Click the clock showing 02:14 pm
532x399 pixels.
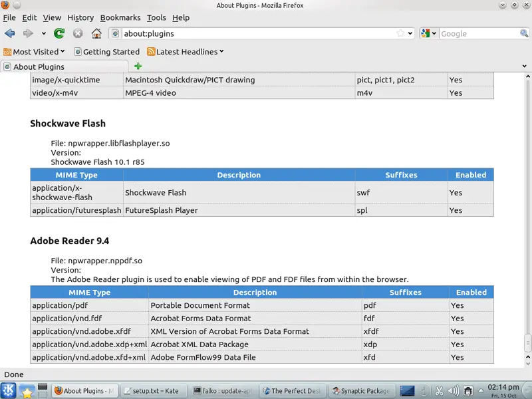(503, 387)
